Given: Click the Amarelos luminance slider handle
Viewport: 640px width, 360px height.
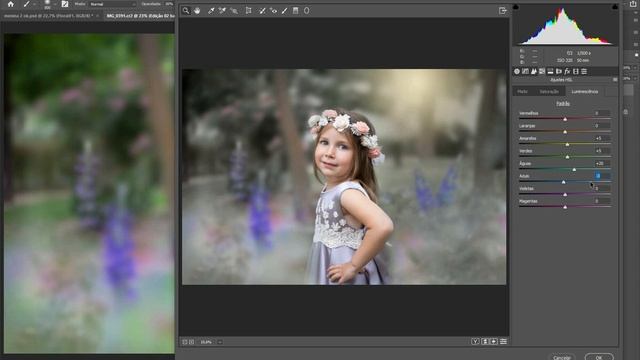Looking at the screenshot, I should (567, 144).
